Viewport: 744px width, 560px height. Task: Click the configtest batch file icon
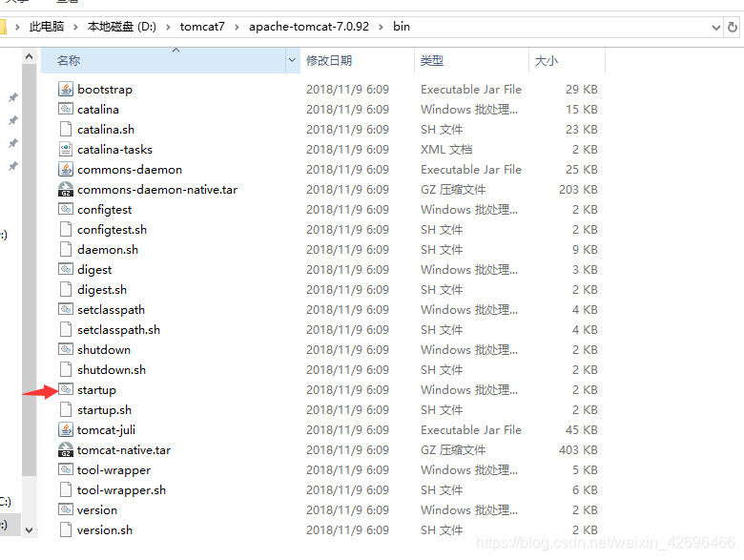click(66, 209)
